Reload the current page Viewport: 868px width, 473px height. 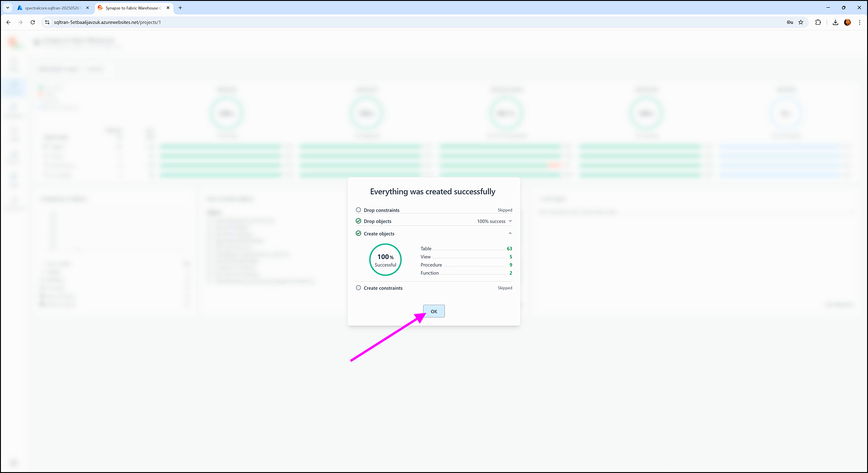coord(32,22)
